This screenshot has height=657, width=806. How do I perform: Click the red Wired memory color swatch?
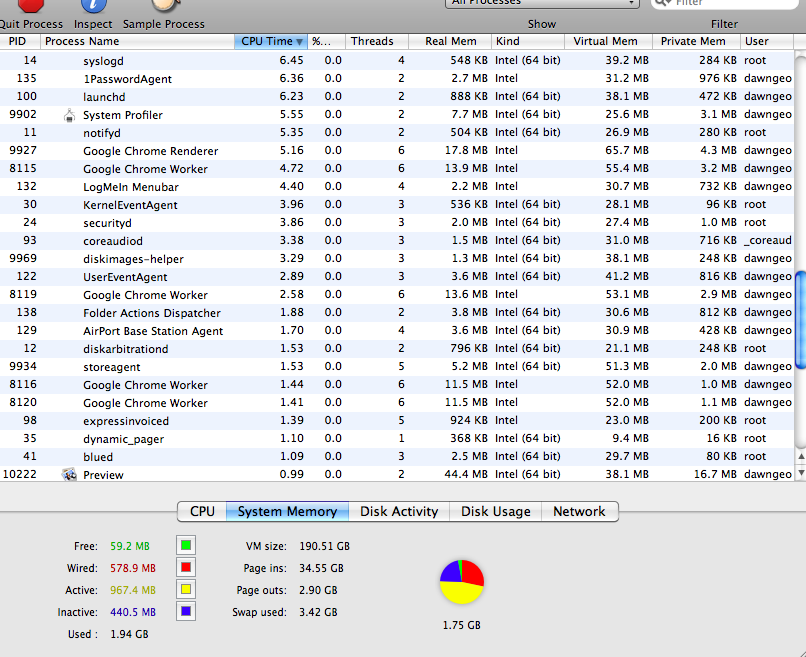pyautogui.click(x=186, y=567)
